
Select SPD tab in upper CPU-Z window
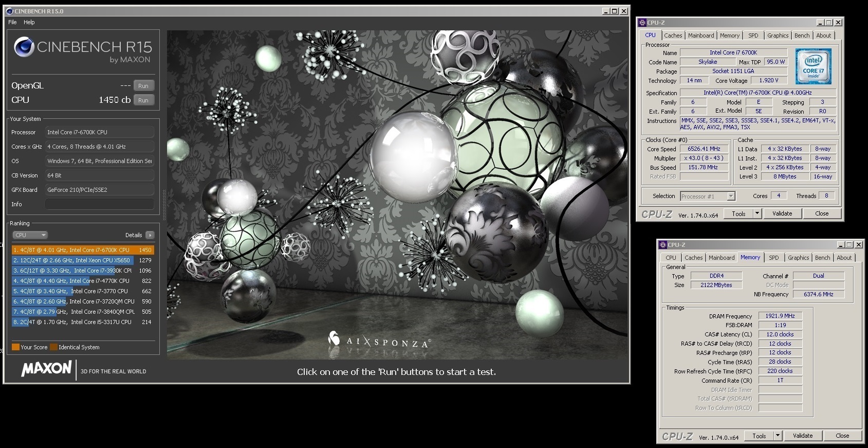point(753,35)
